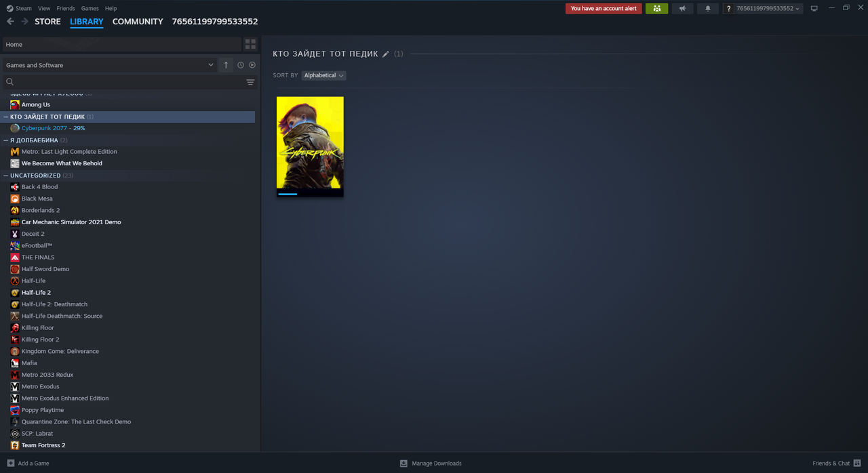Click Add a Game
This screenshot has width=868, height=473.
[28, 464]
